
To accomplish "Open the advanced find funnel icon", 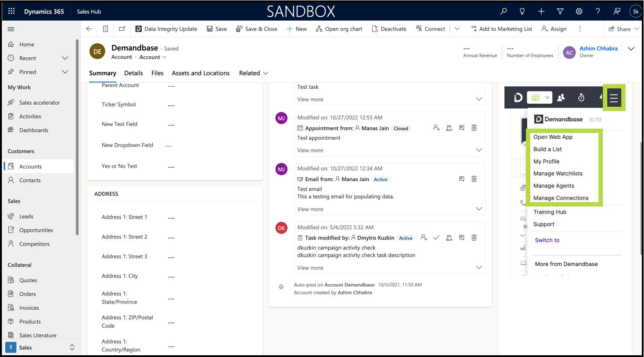I will pyautogui.click(x=560, y=11).
